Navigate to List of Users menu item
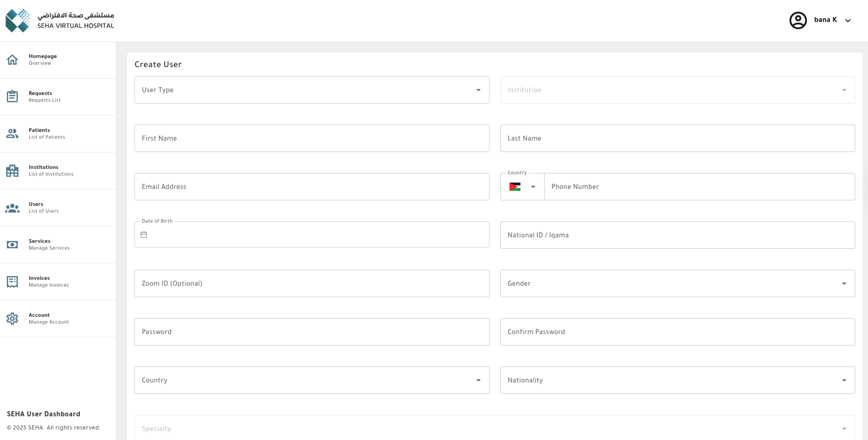The image size is (868, 440). pyautogui.click(x=44, y=208)
